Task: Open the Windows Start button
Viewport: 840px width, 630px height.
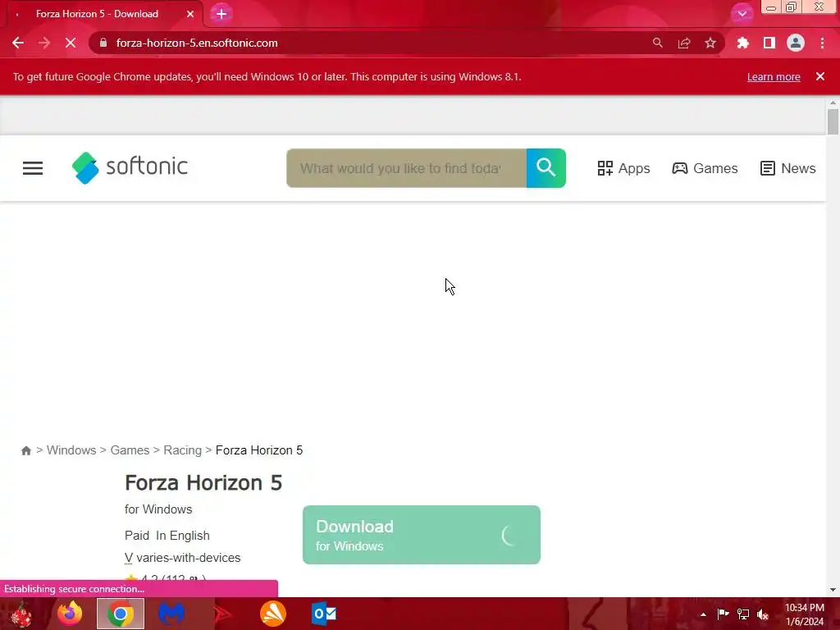Action: [21, 614]
